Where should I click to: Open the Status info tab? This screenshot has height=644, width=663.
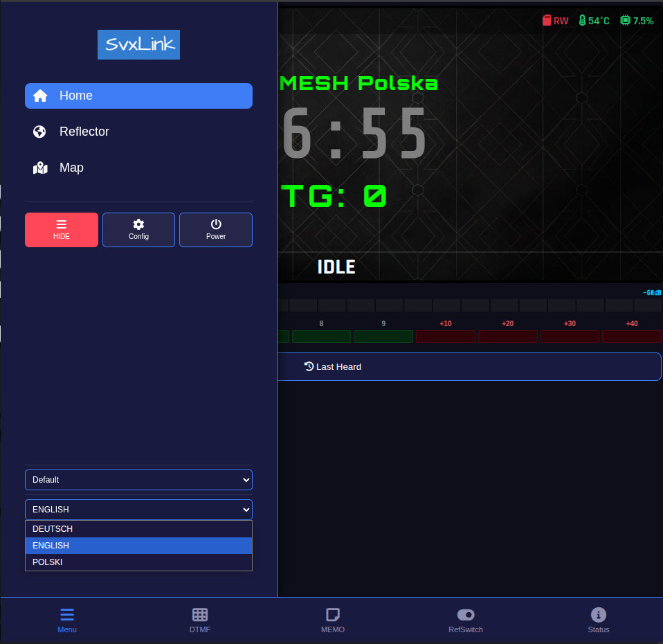pos(599,620)
